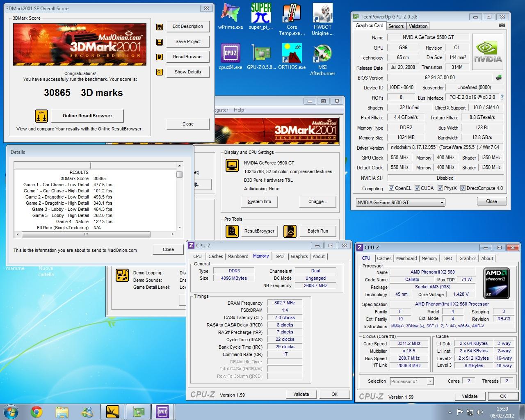525x420 pixels.
Task: Open Google Chrome from the taskbar
Action: (37, 411)
